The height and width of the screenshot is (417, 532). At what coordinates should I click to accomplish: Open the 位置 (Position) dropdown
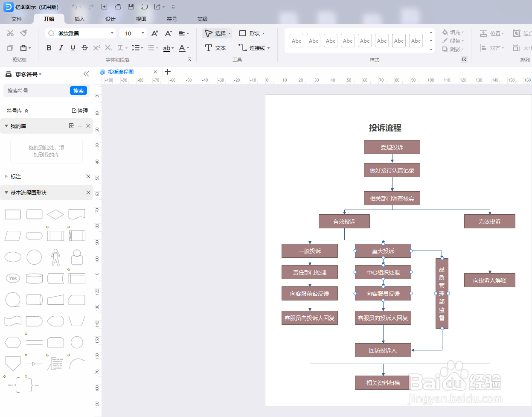[x=492, y=33]
